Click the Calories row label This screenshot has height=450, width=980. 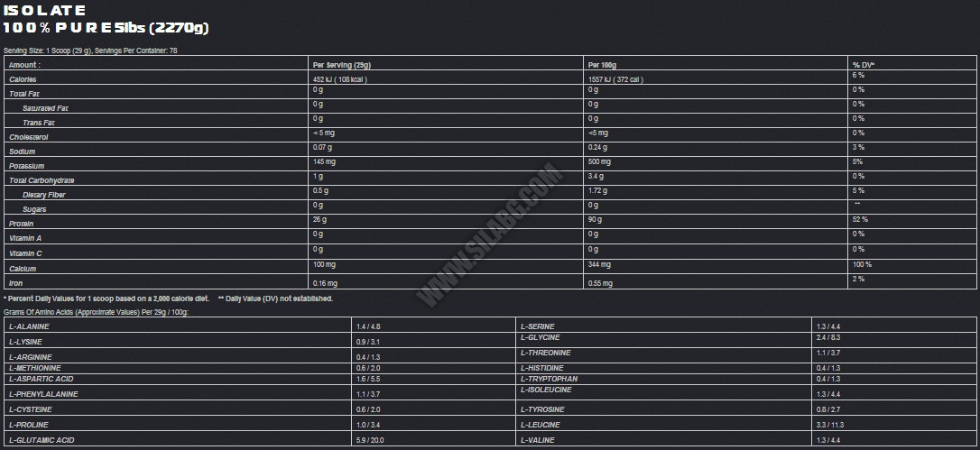coord(23,79)
